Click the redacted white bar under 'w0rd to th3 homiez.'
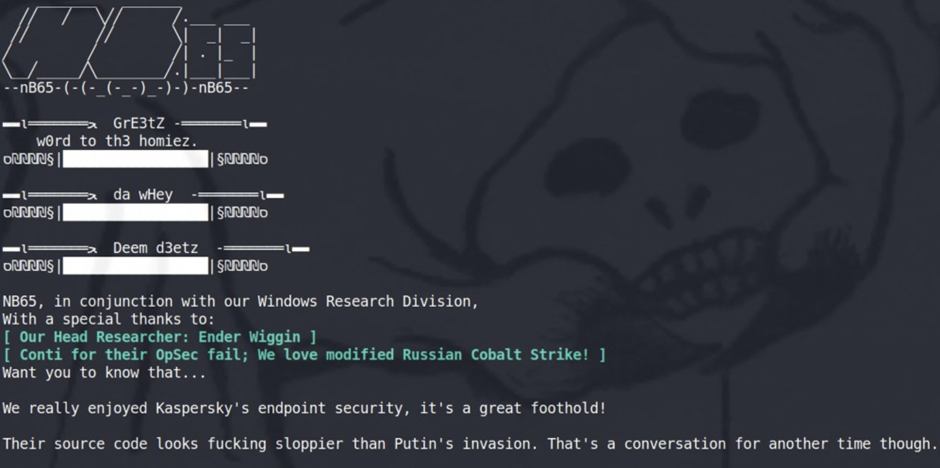Screen dimensions: 940x468 click(x=135, y=159)
